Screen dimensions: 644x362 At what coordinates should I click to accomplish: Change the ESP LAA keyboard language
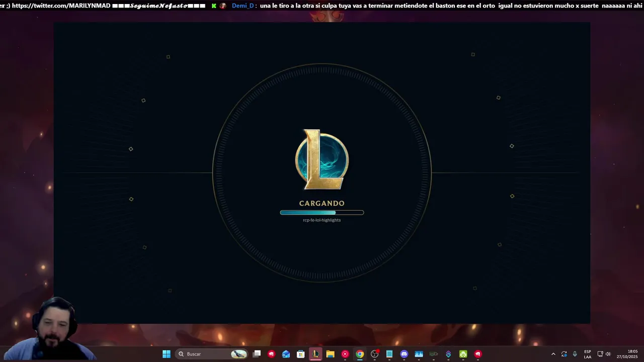click(588, 354)
